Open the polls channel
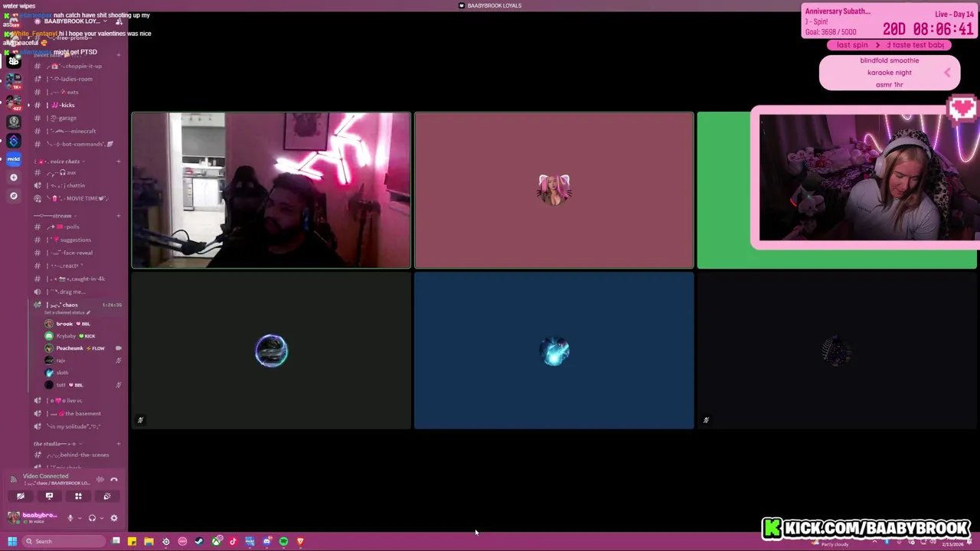 [x=77, y=227]
